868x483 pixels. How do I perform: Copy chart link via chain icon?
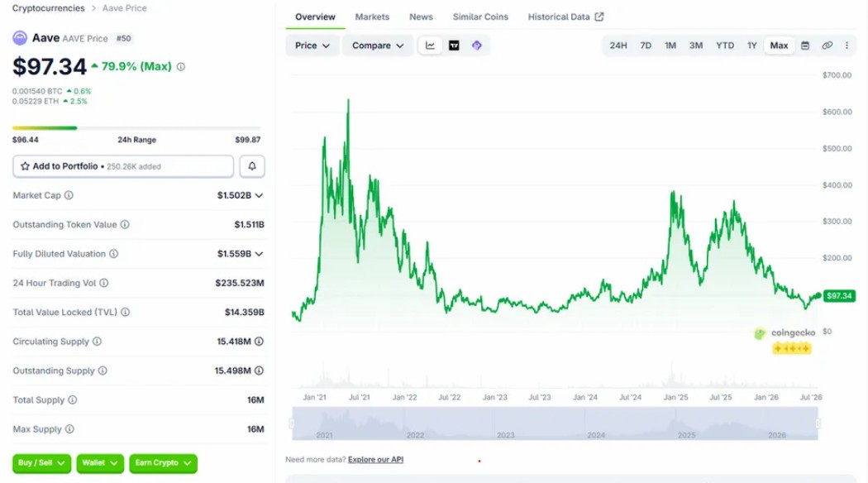pos(827,45)
